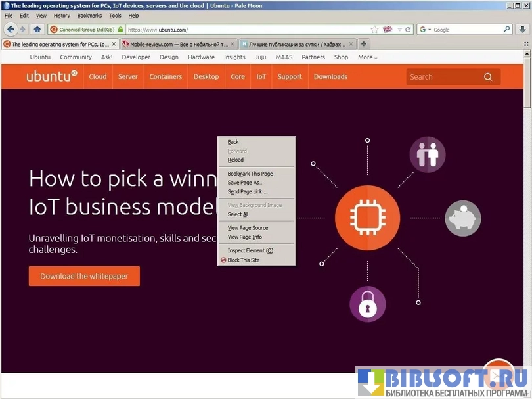
Task: Open the address bar history dropdown arrow
Action: [x=399, y=30]
